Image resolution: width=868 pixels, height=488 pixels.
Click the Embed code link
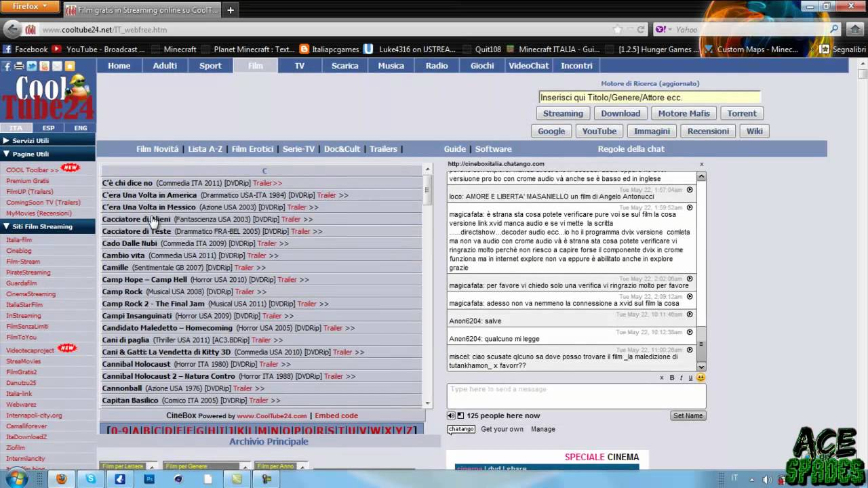(x=336, y=415)
